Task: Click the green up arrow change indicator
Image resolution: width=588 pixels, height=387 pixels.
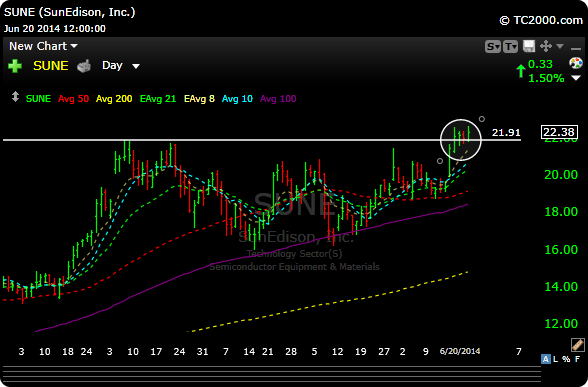Action: (520, 70)
